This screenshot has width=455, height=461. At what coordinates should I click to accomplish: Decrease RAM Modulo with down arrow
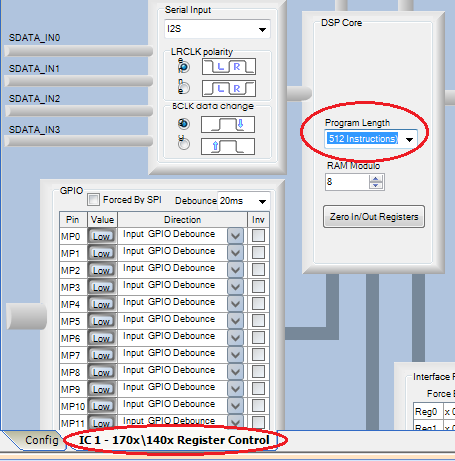tap(376, 185)
